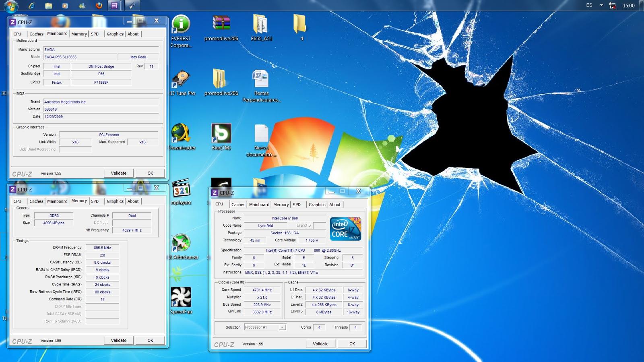This screenshot has height=362, width=644.
Task: Select the gears application taskbar button
Action: 132,6
